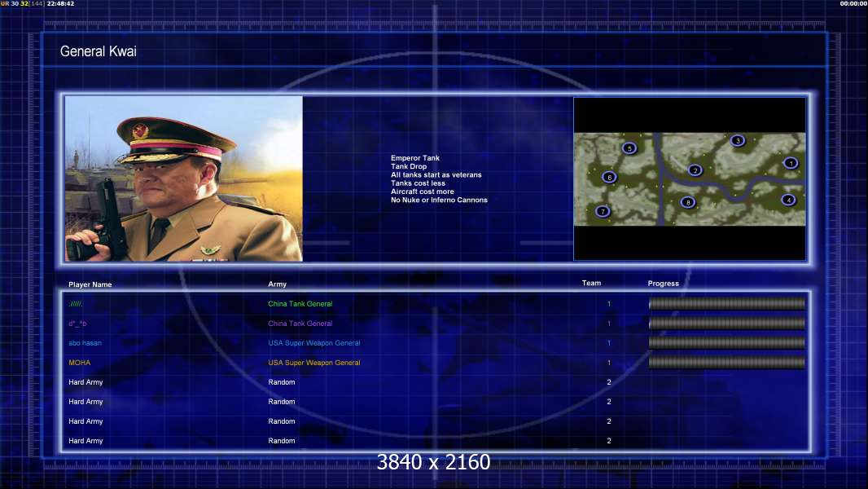This screenshot has width=868, height=489.
Task: Click start position marker 2 on minimap
Action: coord(695,170)
